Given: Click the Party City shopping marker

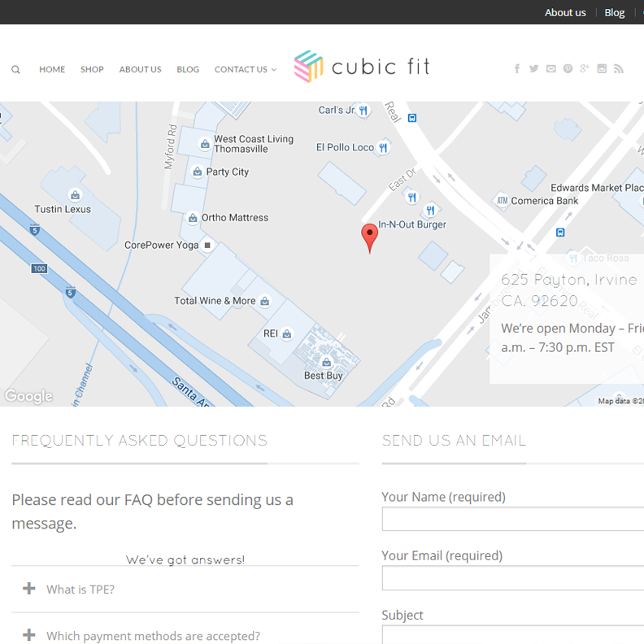Looking at the screenshot, I should coord(198,172).
